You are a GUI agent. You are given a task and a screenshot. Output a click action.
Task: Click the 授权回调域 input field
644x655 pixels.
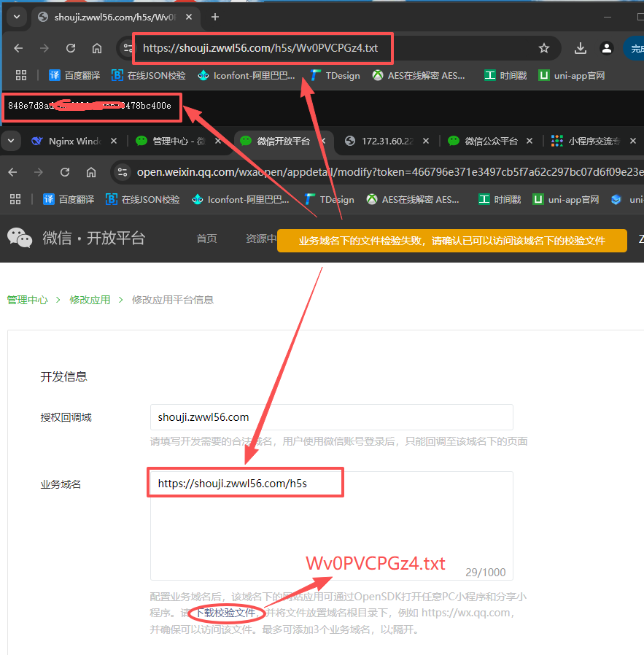click(x=332, y=417)
